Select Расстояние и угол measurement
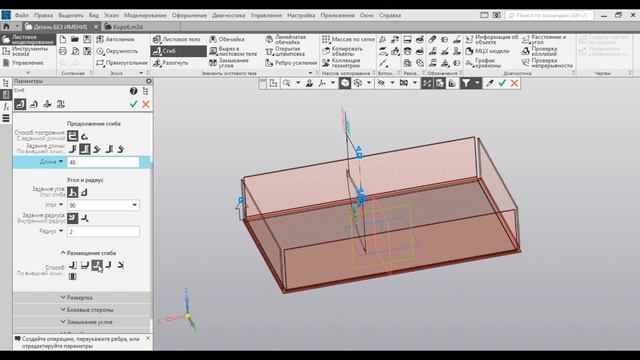The height and width of the screenshot is (360, 640). pyautogui.click(x=544, y=39)
